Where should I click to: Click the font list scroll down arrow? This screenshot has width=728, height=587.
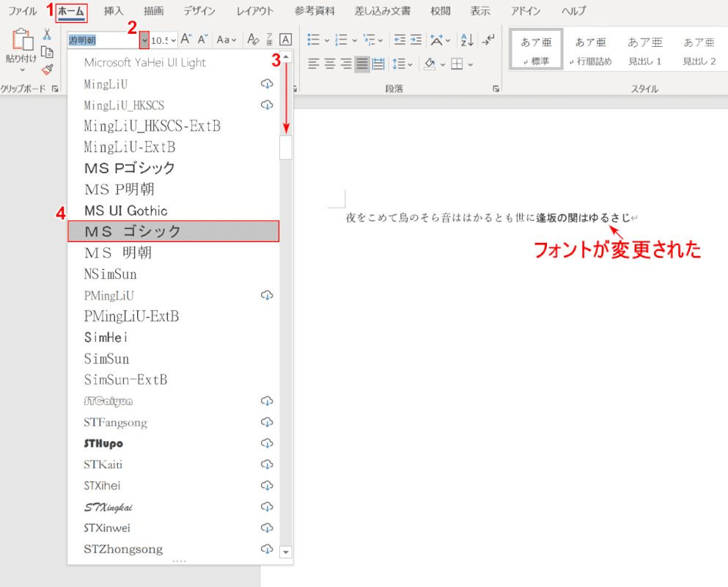(x=286, y=552)
